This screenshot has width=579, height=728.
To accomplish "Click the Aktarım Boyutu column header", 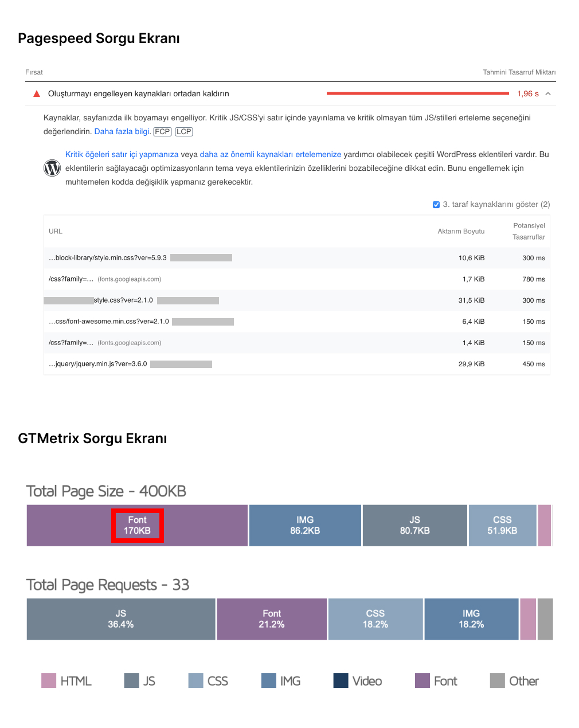I will coord(461,232).
